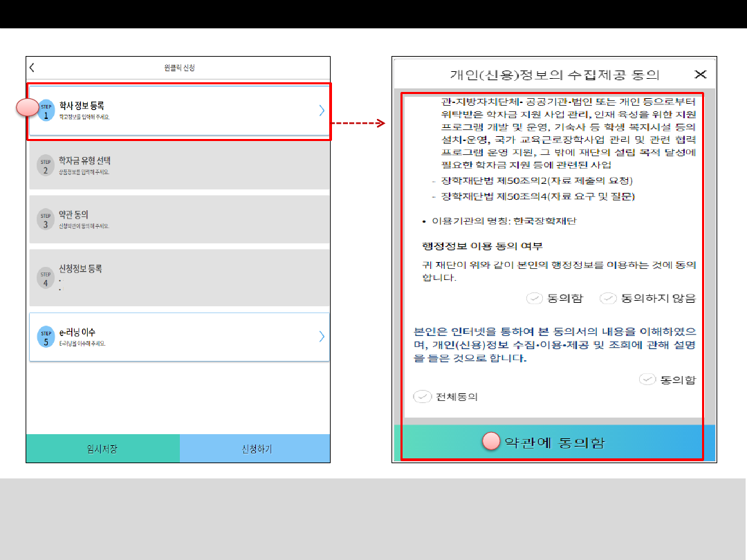The width and height of the screenshot is (747, 560).
Task: Check 동의함 for 행정정보 이용 동의
Action: [535, 299]
